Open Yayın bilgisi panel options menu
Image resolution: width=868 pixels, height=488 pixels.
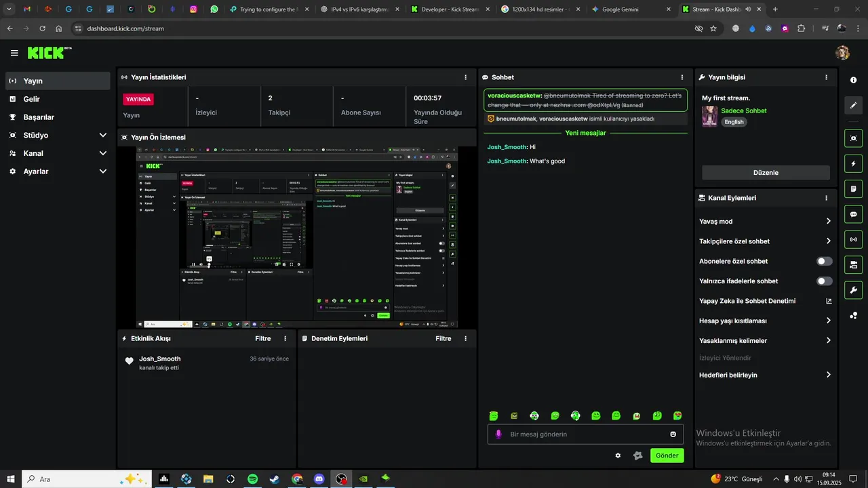click(x=826, y=77)
